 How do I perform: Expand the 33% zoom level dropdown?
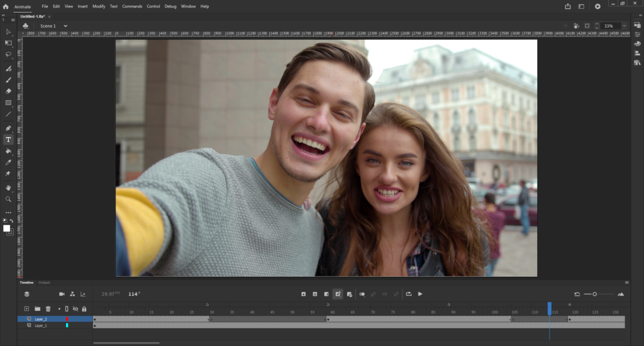624,26
